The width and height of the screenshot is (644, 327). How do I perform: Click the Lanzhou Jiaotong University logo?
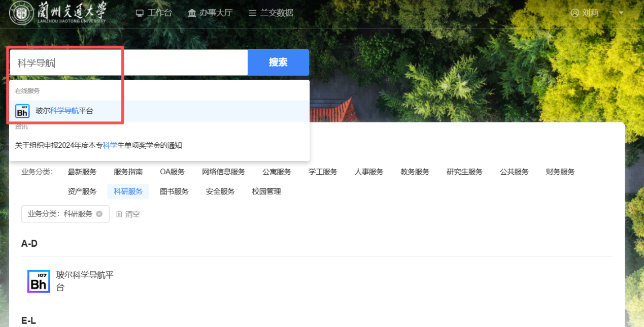pos(58,13)
